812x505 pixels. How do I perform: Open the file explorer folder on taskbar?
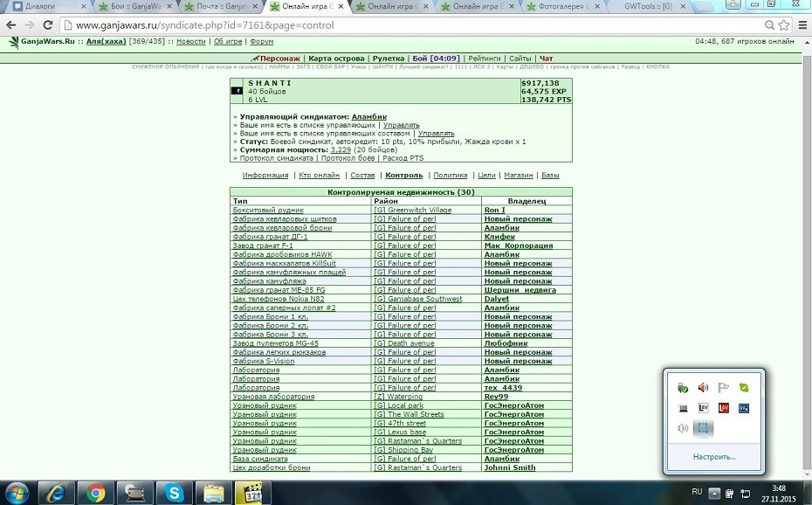213,493
